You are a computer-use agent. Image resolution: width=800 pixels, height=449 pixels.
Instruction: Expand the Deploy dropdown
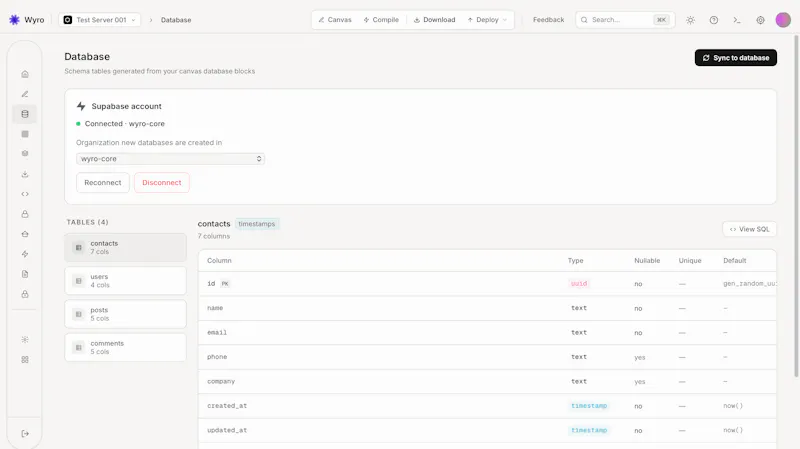click(x=487, y=20)
